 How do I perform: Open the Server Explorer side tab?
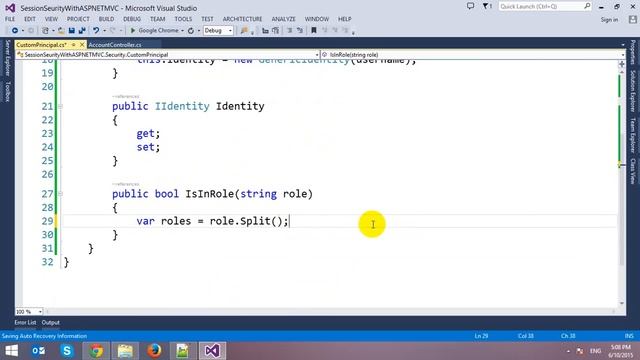click(x=7, y=58)
